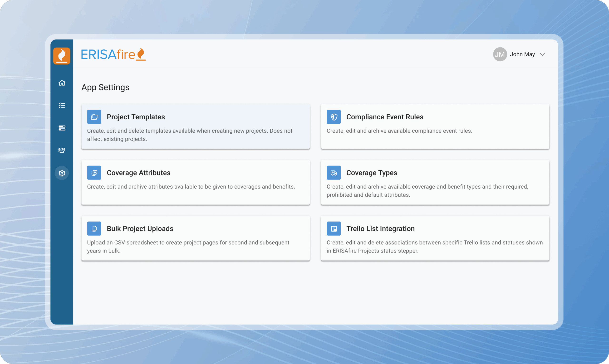The width and height of the screenshot is (609, 364).
Task: Click text 'Create, edit and archive available compliance event rules.'
Action: (x=399, y=131)
